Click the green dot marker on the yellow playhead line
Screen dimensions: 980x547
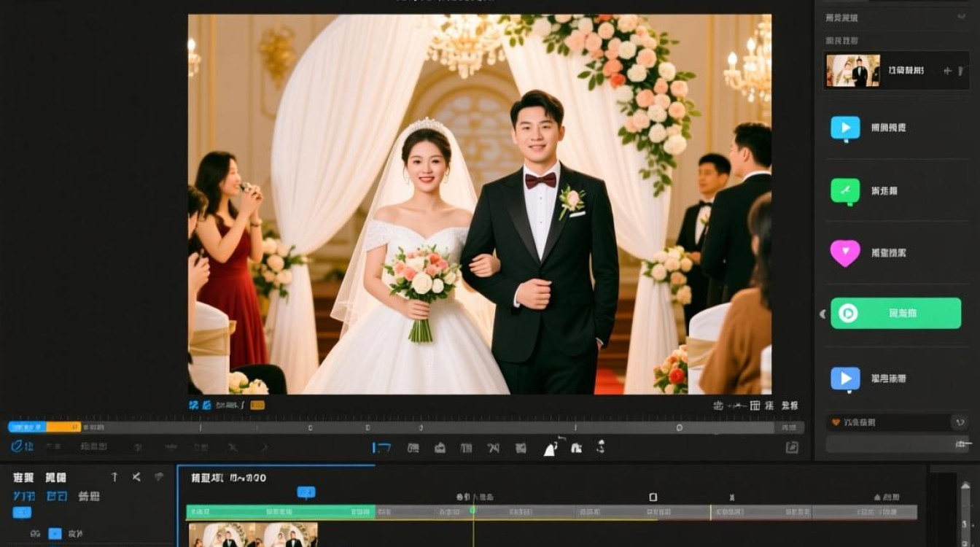[x=472, y=510]
